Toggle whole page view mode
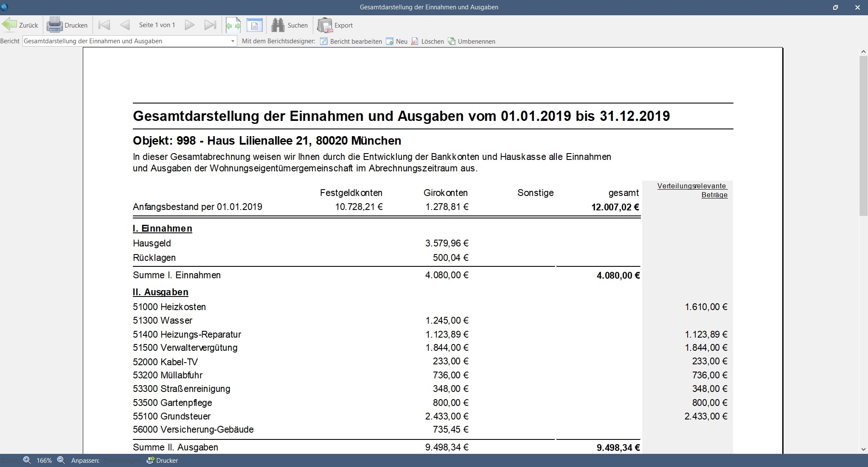Screen dimensions: 868x467 pos(254,25)
